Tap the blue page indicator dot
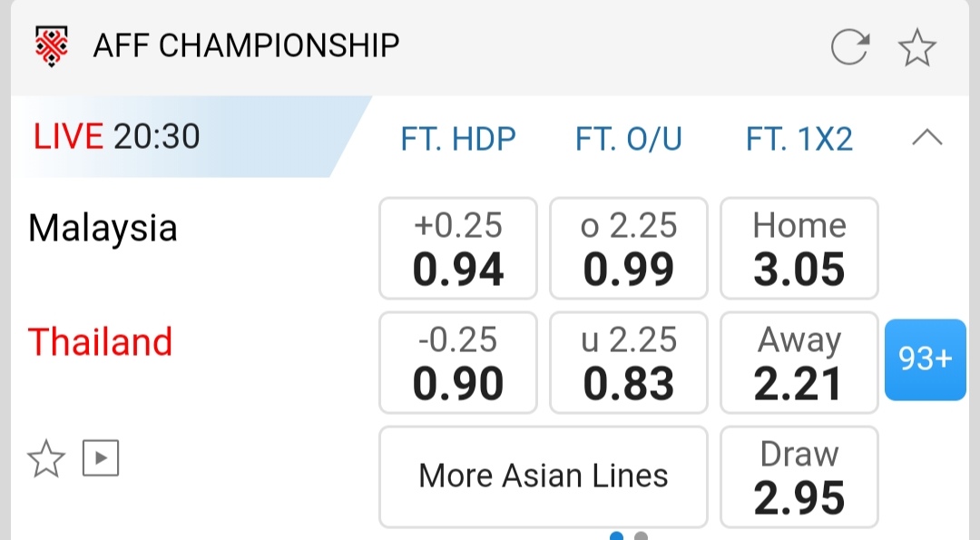The width and height of the screenshot is (980, 540). click(617, 535)
